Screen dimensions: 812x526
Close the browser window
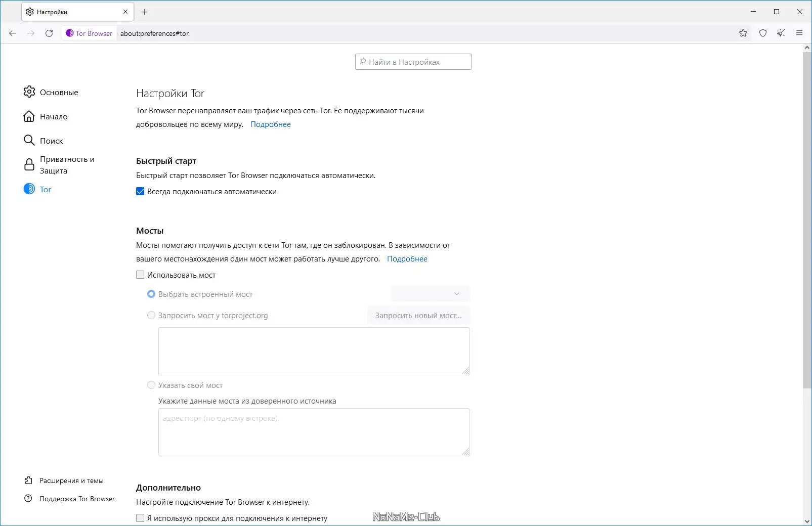point(800,12)
